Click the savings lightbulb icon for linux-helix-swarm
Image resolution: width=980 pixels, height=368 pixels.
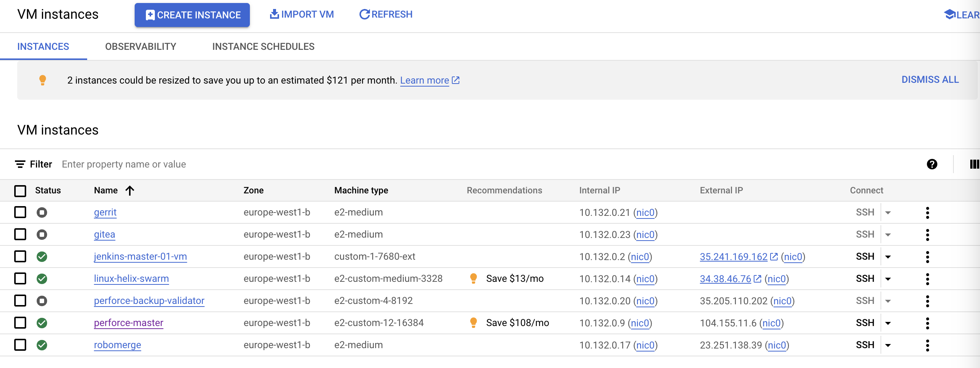[x=473, y=278]
